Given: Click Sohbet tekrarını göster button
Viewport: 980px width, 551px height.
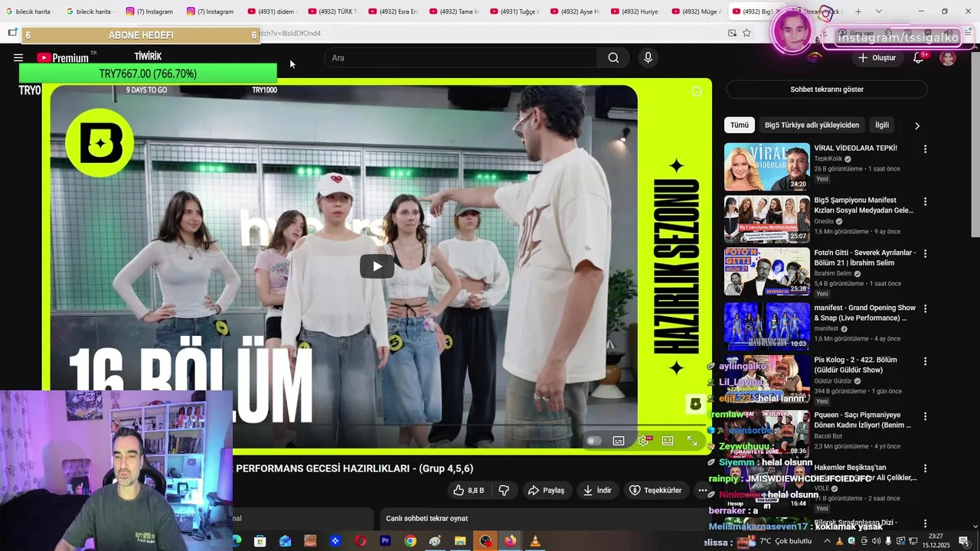Looking at the screenshot, I should [x=827, y=90].
